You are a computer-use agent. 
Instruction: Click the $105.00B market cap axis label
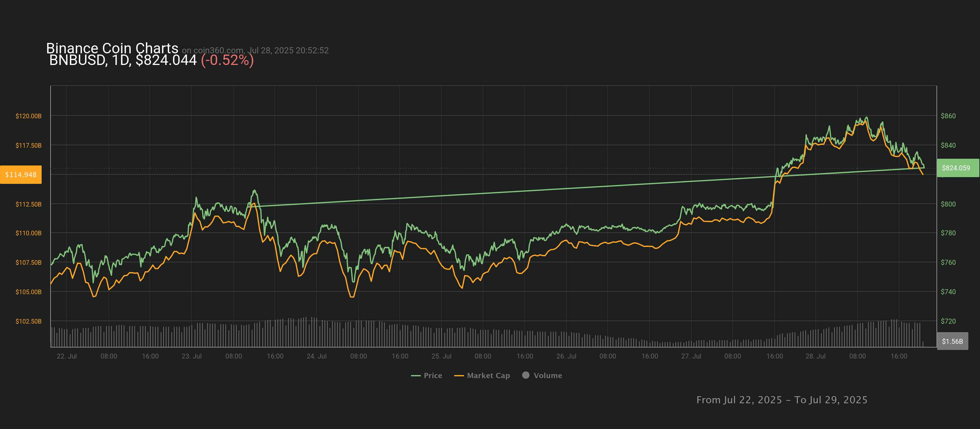(28, 292)
